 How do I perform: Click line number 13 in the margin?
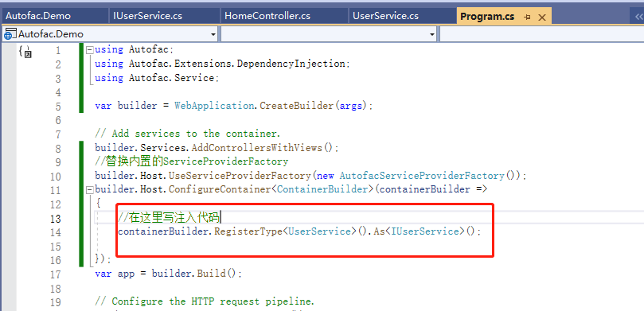pyautogui.click(x=56, y=219)
